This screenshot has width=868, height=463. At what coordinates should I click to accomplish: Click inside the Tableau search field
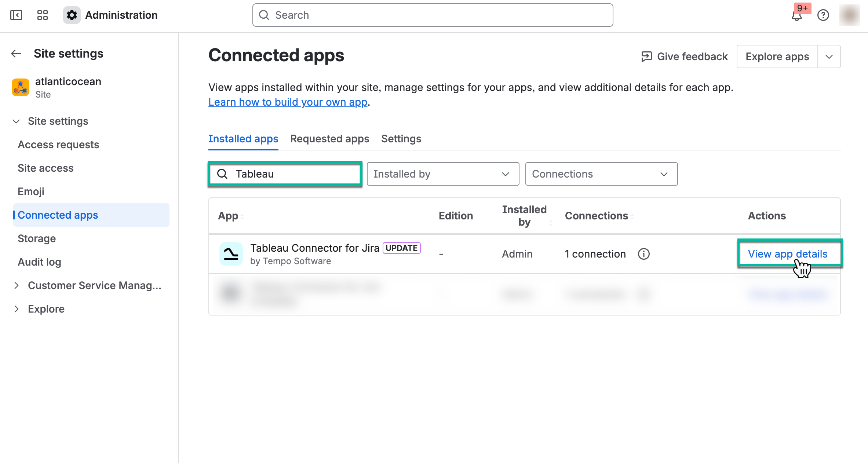290,174
